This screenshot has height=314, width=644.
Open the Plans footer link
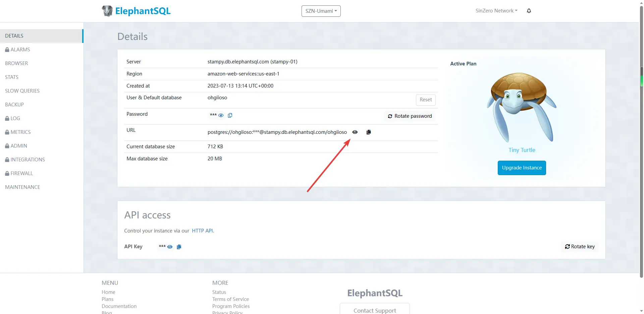[107, 299]
